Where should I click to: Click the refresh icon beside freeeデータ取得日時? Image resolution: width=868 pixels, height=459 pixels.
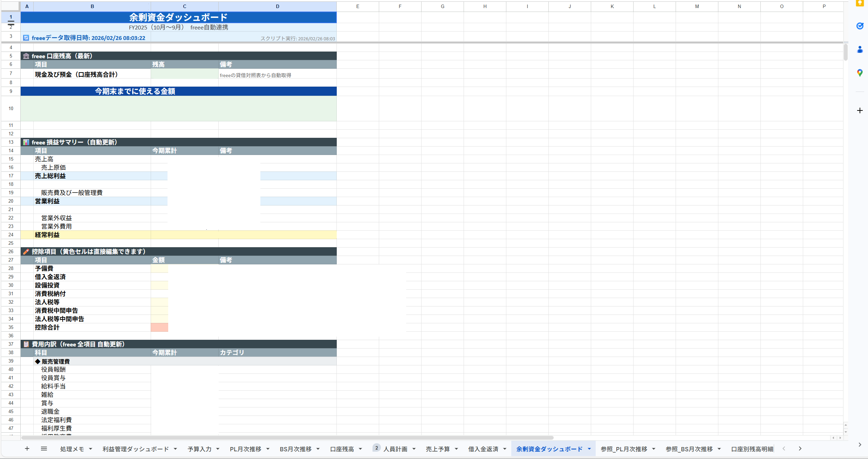(x=26, y=38)
